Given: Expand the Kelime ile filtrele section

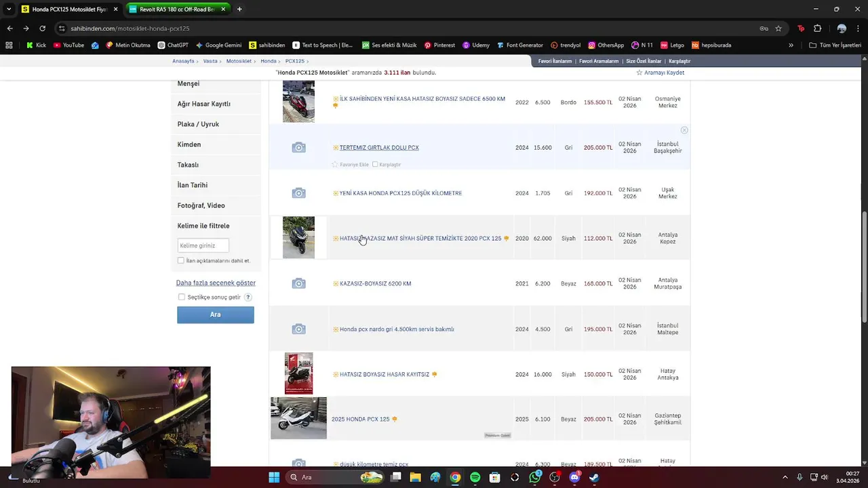Looking at the screenshot, I should [203, 226].
